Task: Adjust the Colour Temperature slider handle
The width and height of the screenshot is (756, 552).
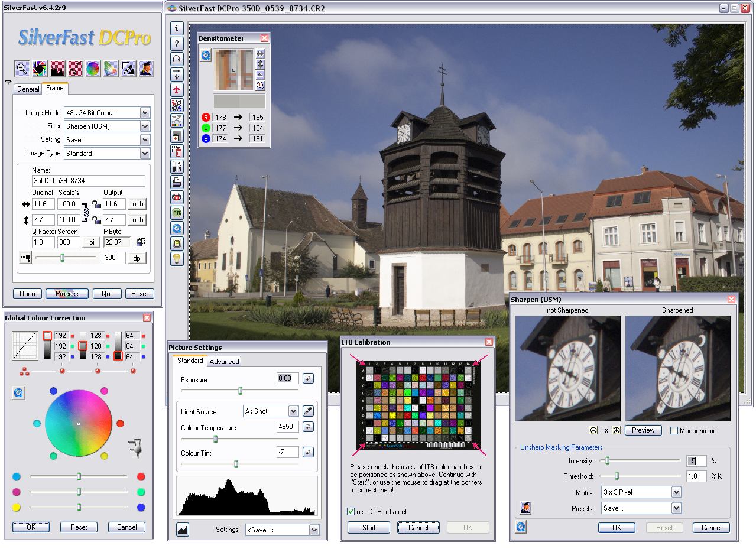Action: [216, 439]
